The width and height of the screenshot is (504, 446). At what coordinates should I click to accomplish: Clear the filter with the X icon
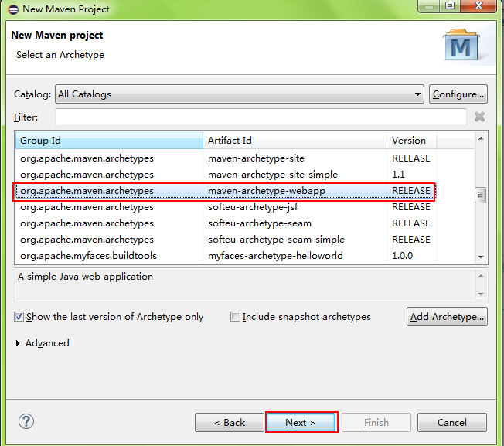[x=479, y=117]
